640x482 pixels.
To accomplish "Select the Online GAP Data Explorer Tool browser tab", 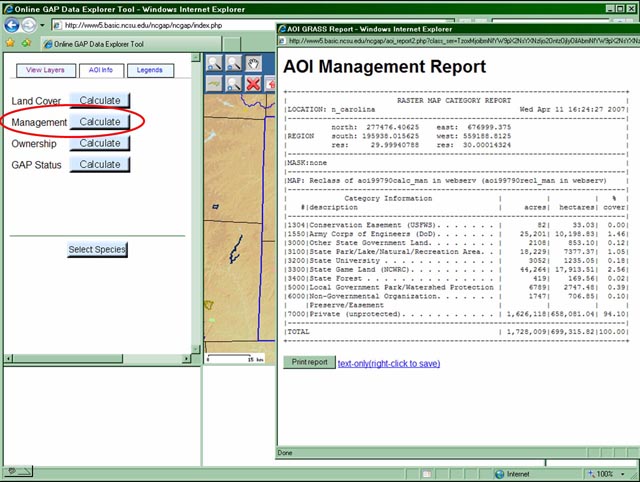I will pyautogui.click(x=132, y=44).
